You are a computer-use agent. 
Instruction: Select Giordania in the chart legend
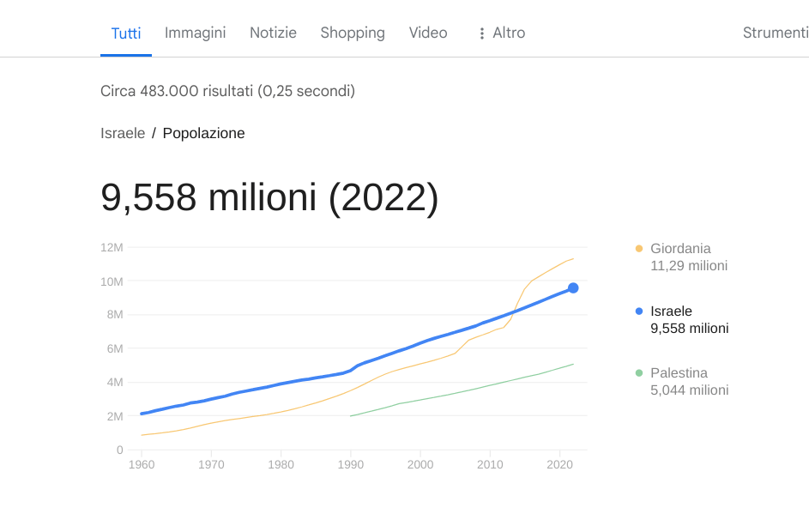click(x=680, y=249)
